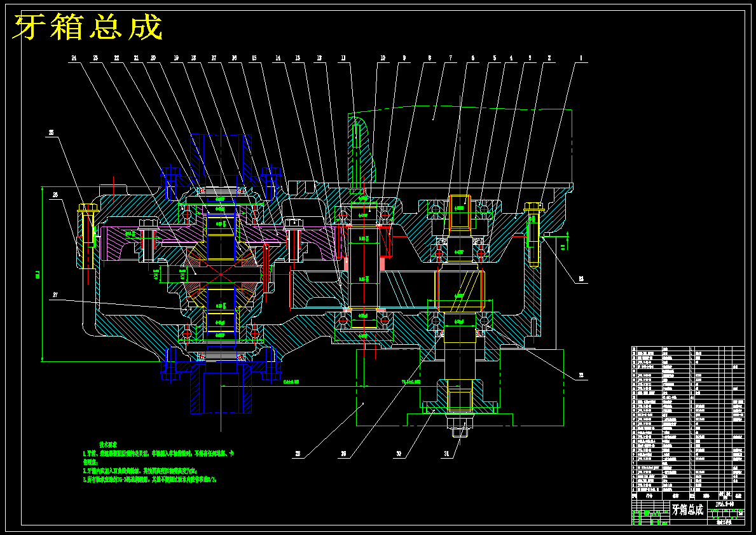The image size is (756, 535).
Task: Click part callout number 13
Action: (x=298, y=58)
